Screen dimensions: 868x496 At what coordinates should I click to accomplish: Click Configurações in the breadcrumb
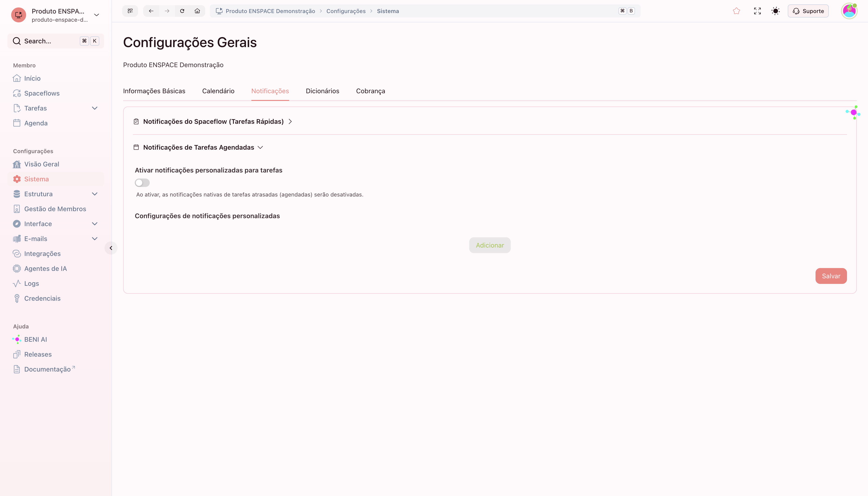[x=346, y=11]
